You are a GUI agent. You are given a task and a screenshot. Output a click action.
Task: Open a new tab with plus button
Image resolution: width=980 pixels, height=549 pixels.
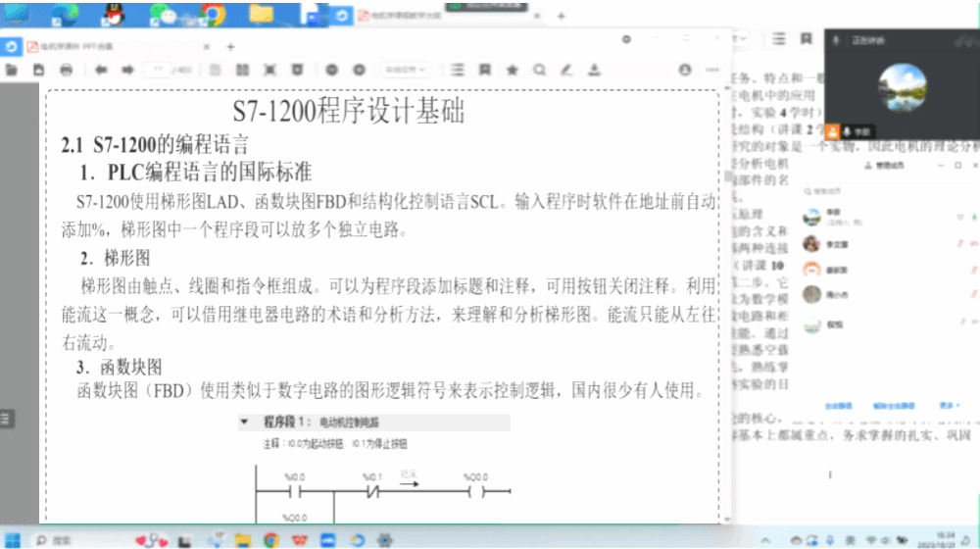click(x=230, y=46)
